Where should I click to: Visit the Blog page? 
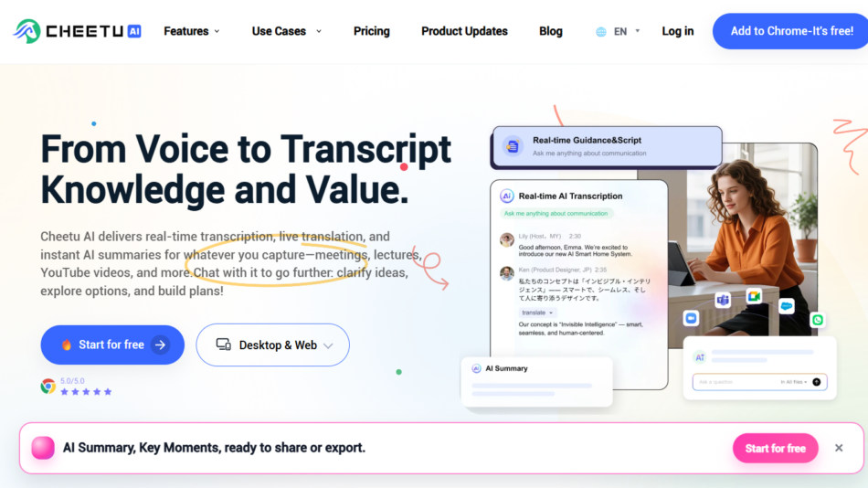tap(551, 31)
